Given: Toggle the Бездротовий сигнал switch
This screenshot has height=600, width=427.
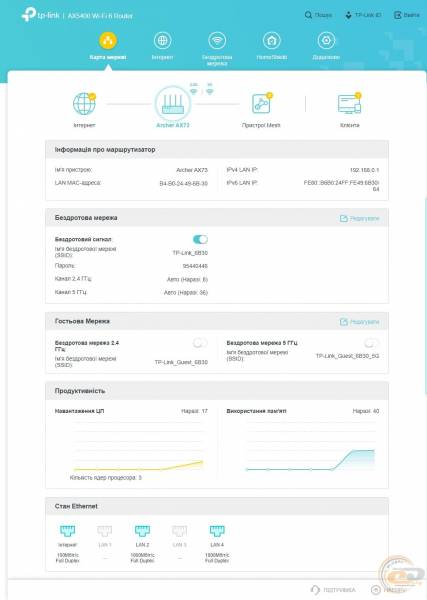Looking at the screenshot, I should (200, 239).
